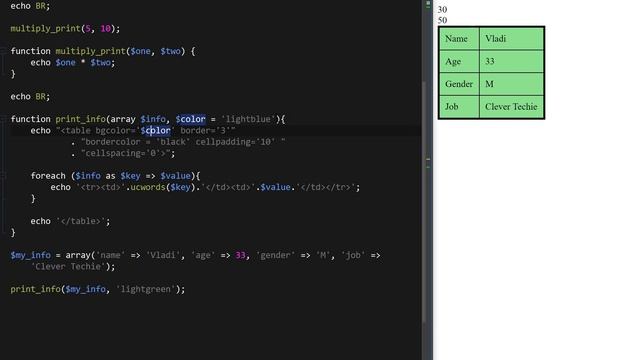Viewport: 640px width, 360px height.
Task: Click the output number '50' in the browser
Action: [x=442, y=20]
